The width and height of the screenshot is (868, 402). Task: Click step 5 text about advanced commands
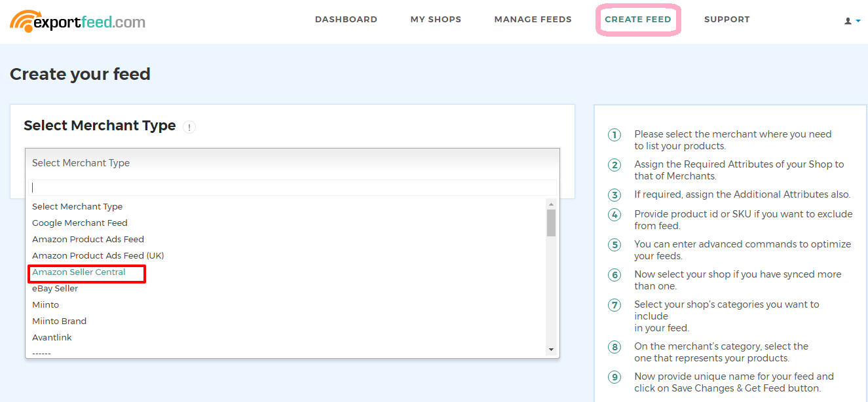(742, 250)
